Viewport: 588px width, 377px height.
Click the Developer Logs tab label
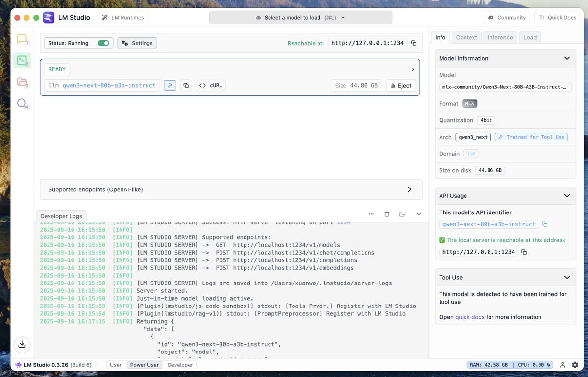tap(61, 216)
